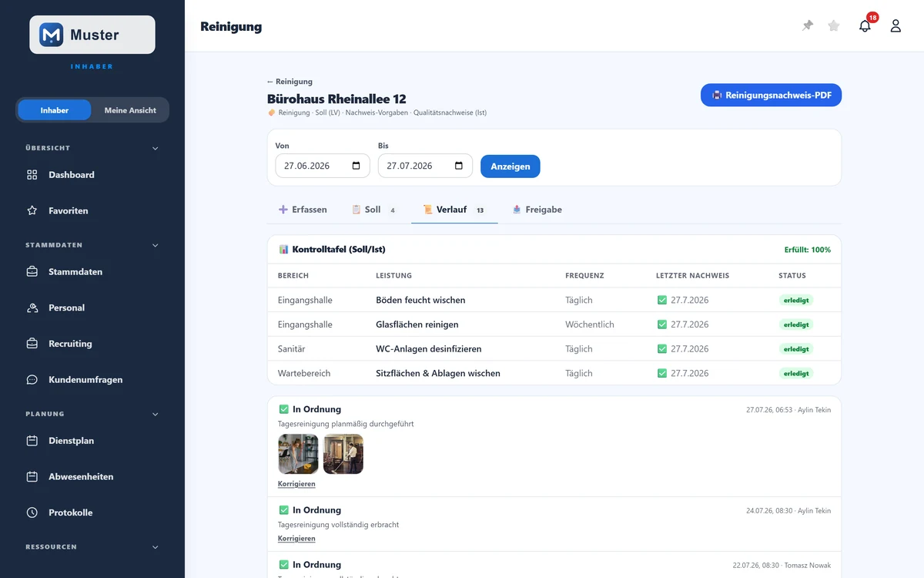Click the star favorite icon in header

(x=834, y=25)
